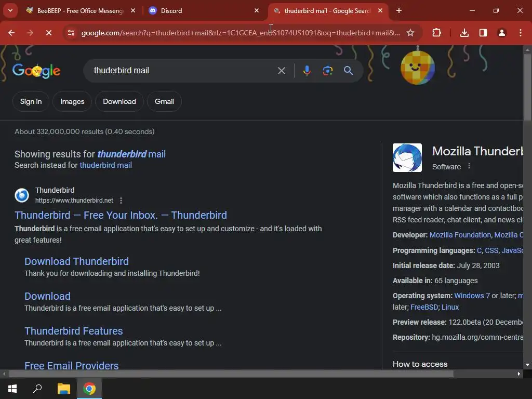The image size is (532, 399).
Task: Click the horizontal scrollbar thumb
Action: 231,374
